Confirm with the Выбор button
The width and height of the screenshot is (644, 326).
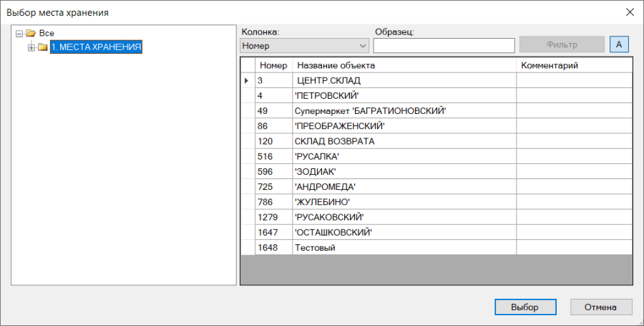[525, 307]
